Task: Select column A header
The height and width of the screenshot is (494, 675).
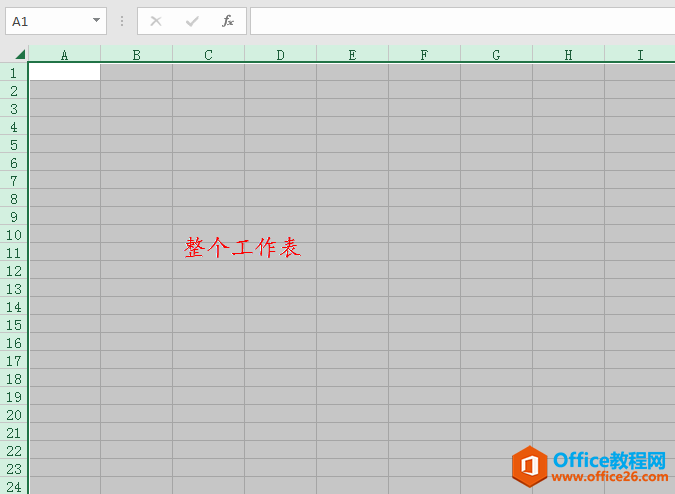Action: (x=65, y=55)
